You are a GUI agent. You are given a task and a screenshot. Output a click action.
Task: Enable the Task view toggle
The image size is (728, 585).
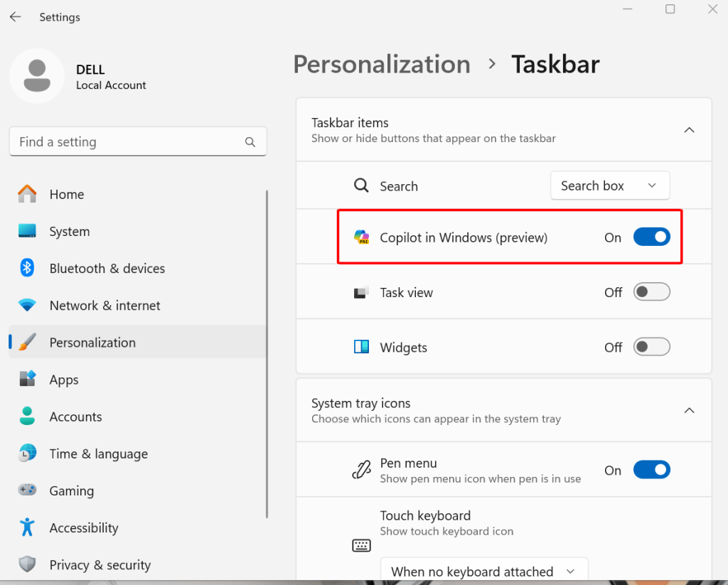(651, 291)
